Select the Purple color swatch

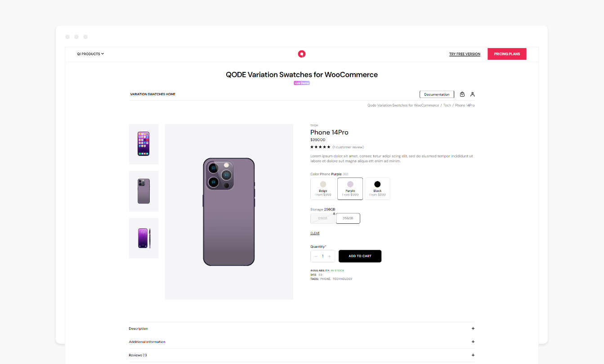pyautogui.click(x=350, y=188)
